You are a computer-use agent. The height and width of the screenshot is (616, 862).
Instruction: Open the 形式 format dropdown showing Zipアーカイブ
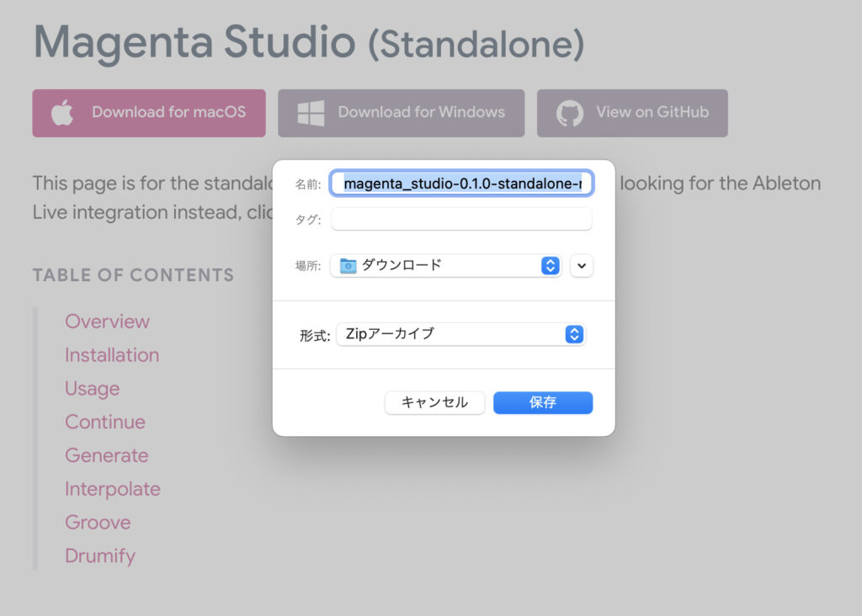[x=460, y=334]
